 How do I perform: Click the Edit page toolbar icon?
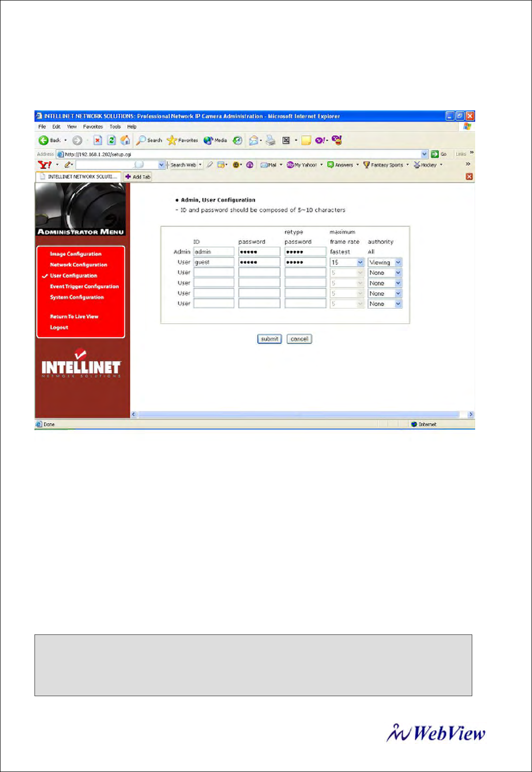[x=286, y=140]
